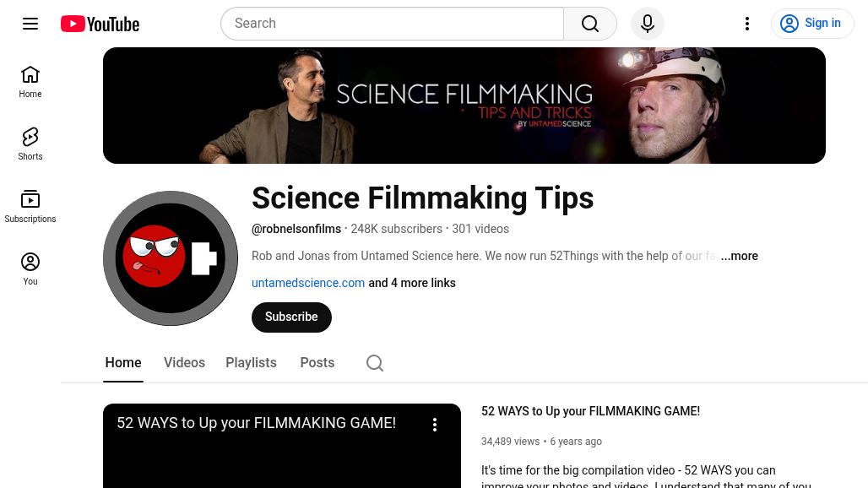Open the Settings three-dot menu
The height and width of the screenshot is (488, 868).
746,23
